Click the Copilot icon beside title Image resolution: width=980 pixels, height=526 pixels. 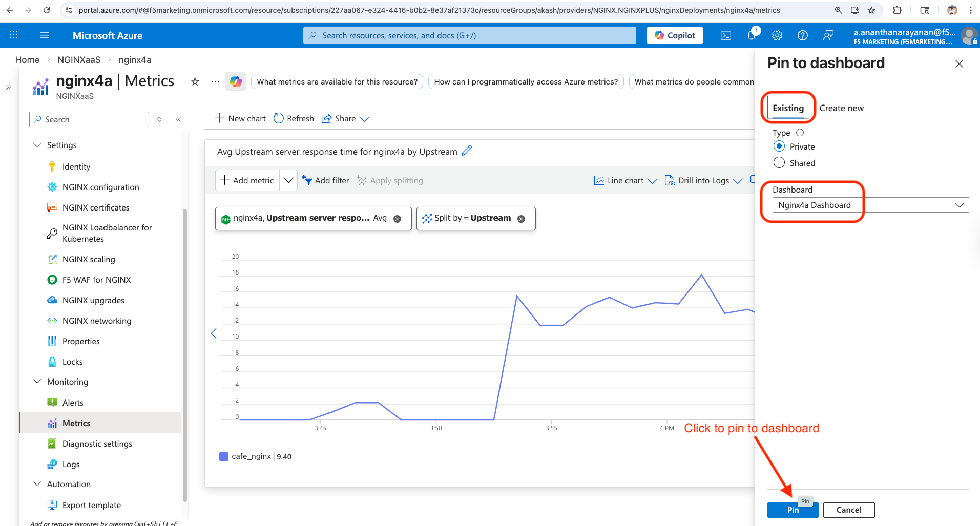coord(236,81)
